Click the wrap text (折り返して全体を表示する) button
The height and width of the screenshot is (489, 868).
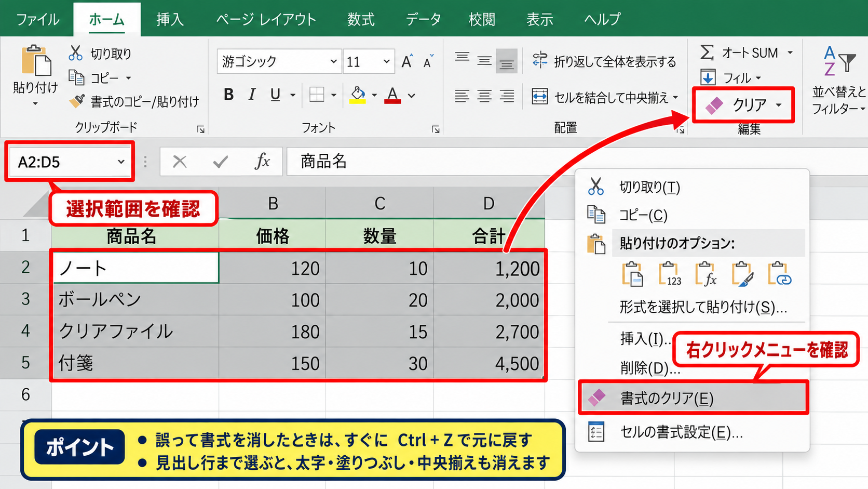pyautogui.click(x=604, y=61)
